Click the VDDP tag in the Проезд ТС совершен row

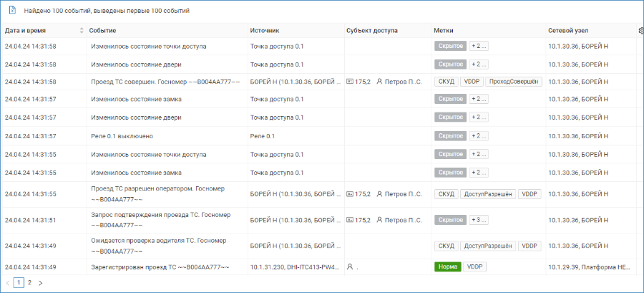472,82
